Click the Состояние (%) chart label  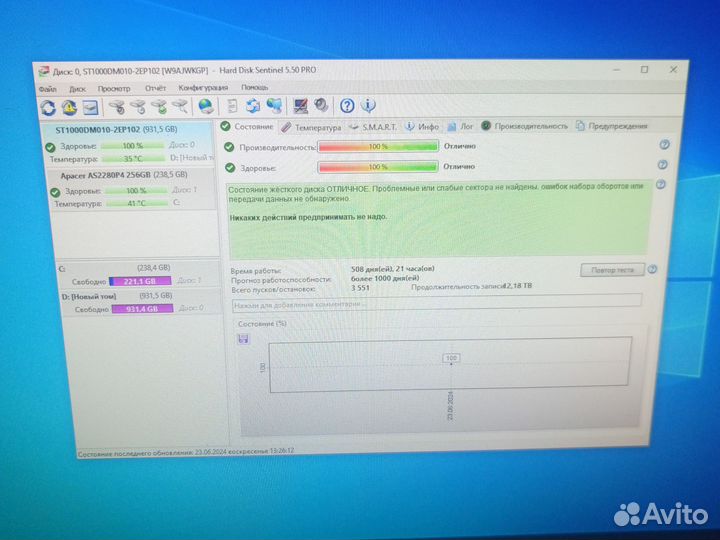pyautogui.click(x=262, y=324)
